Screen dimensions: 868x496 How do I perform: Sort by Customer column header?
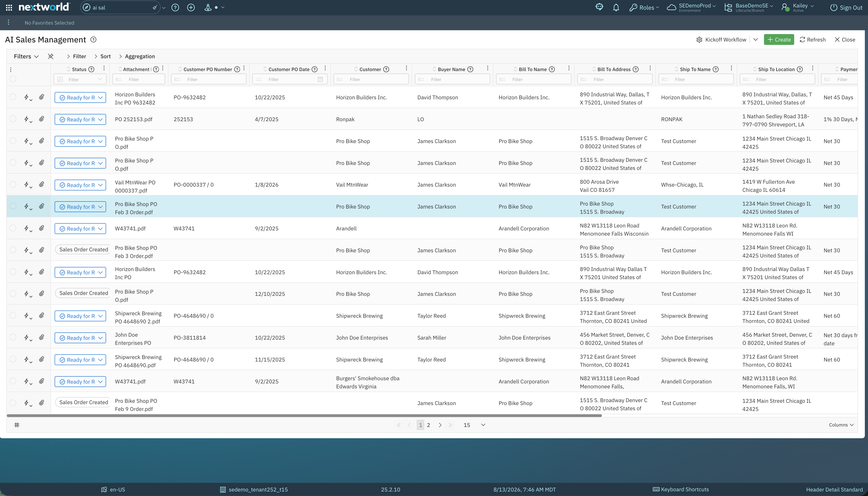pyautogui.click(x=370, y=69)
